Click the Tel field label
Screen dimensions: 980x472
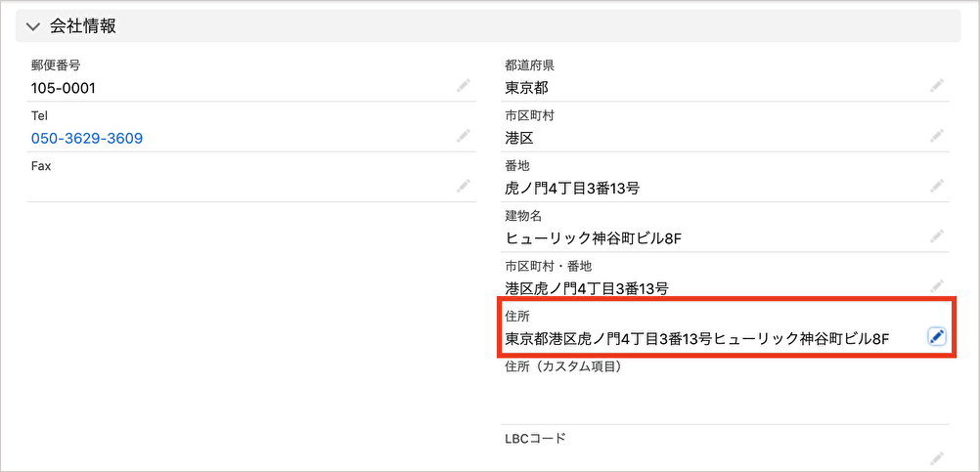pos(39,115)
